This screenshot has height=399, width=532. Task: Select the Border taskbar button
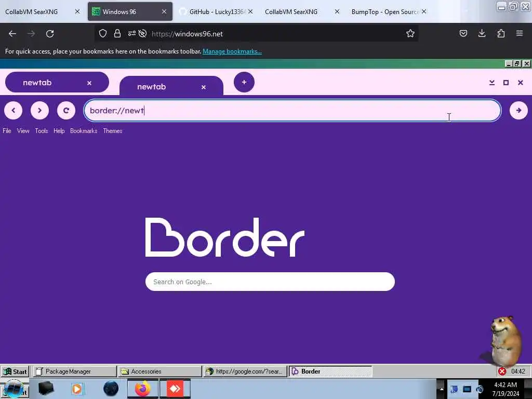pyautogui.click(x=330, y=371)
